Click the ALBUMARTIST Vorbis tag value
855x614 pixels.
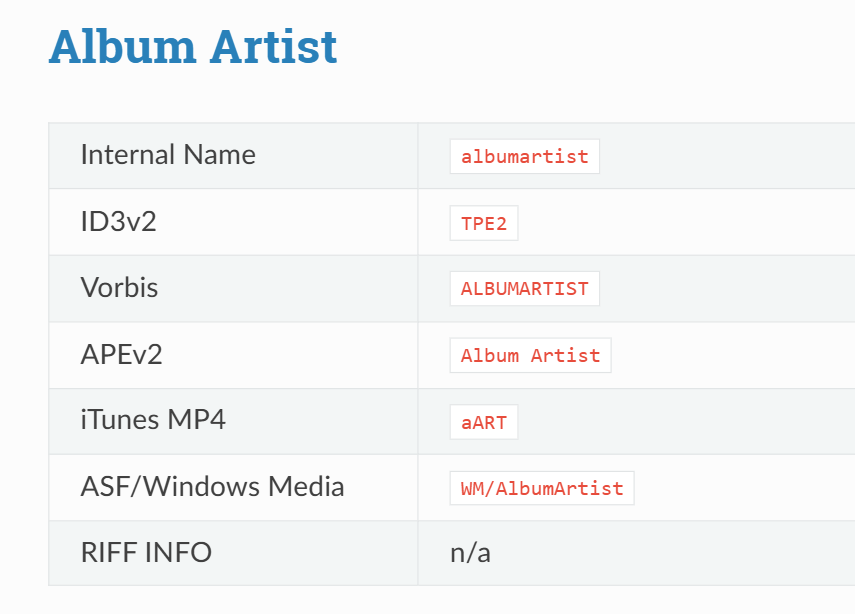click(524, 289)
